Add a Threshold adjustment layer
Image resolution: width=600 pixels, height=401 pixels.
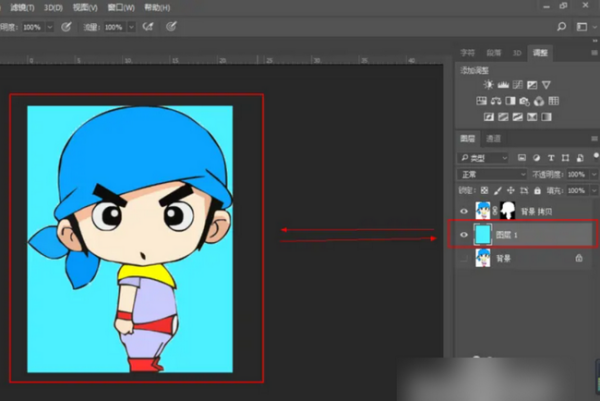pyautogui.click(x=517, y=117)
